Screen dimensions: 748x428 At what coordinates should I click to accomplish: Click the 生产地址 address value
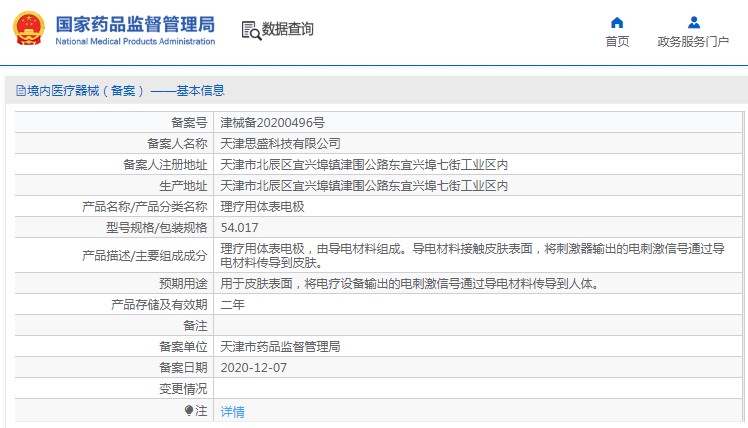pyautogui.click(x=364, y=186)
